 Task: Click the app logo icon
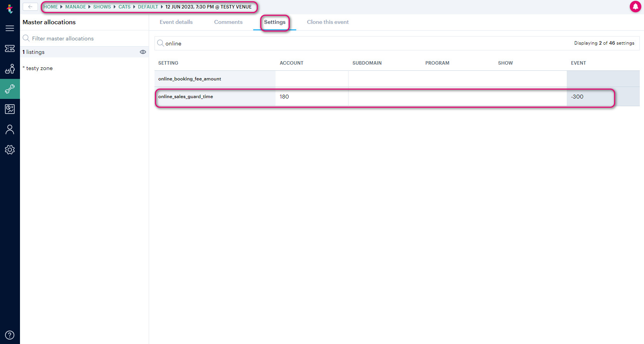click(10, 8)
